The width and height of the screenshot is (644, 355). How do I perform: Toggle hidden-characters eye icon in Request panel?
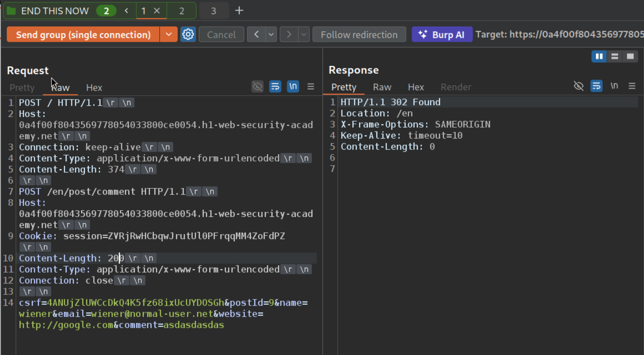point(257,87)
